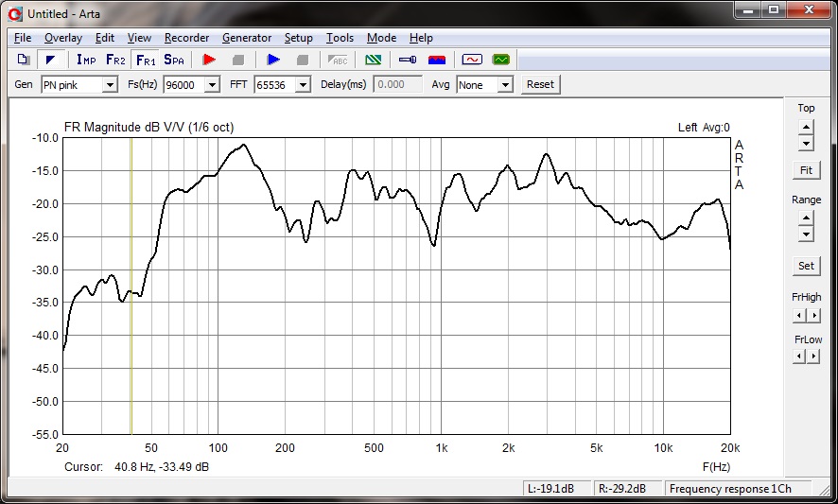Open the Fs(Hz) 96000 dropdown
The image size is (838, 504).
tap(212, 84)
